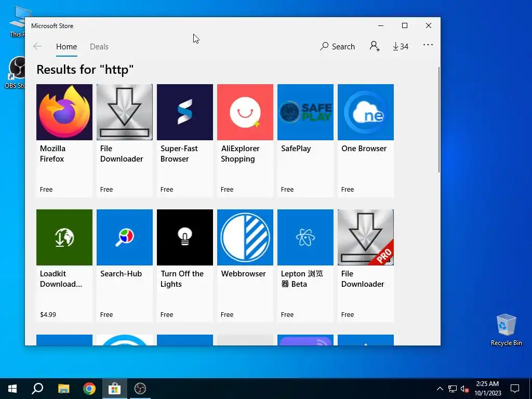532x399 pixels.
Task: Open the Super-Fast Browser app icon
Action: [185, 112]
